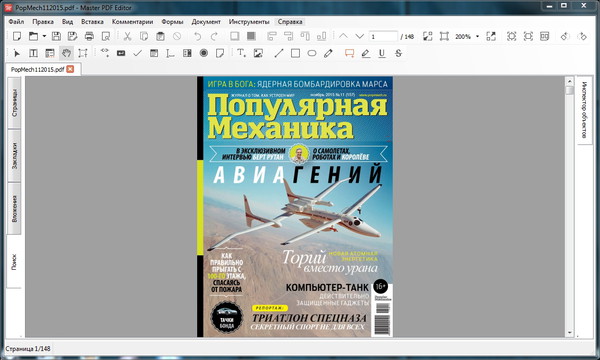This screenshot has height=360, width=600.
Task: Select the Ellipse drawing tool
Action: [312, 53]
